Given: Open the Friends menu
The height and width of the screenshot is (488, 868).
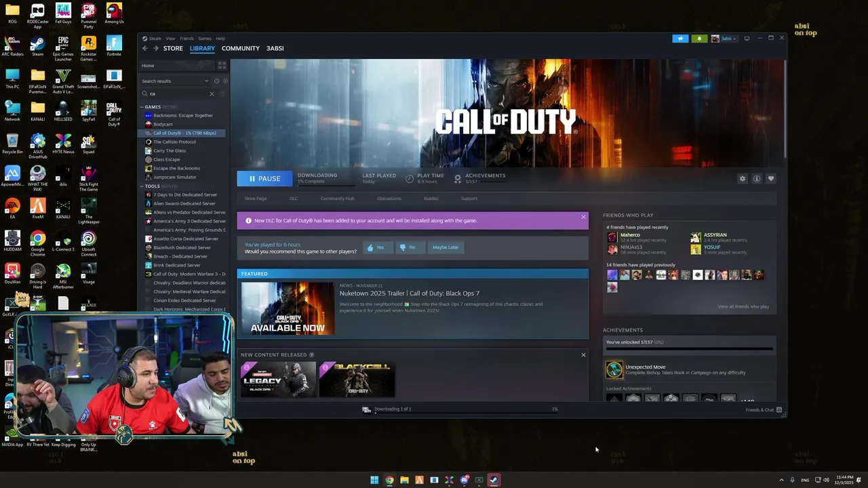Looking at the screenshot, I should pyautogui.click(x=186, y=39).
